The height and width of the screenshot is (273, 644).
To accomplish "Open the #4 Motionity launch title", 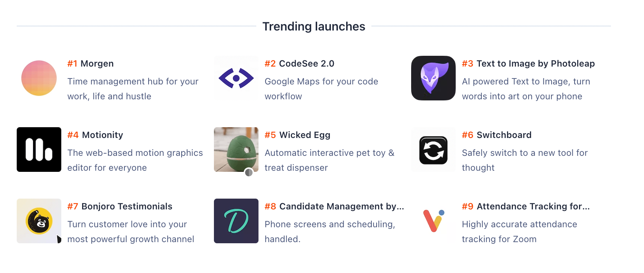I will (x=95, y=135).
